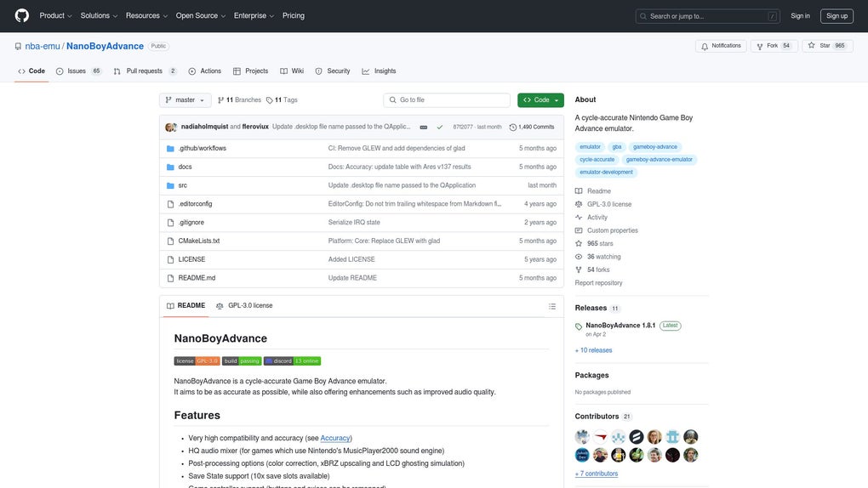Open README outline list icon
The image size is (868, 488).
552,306
